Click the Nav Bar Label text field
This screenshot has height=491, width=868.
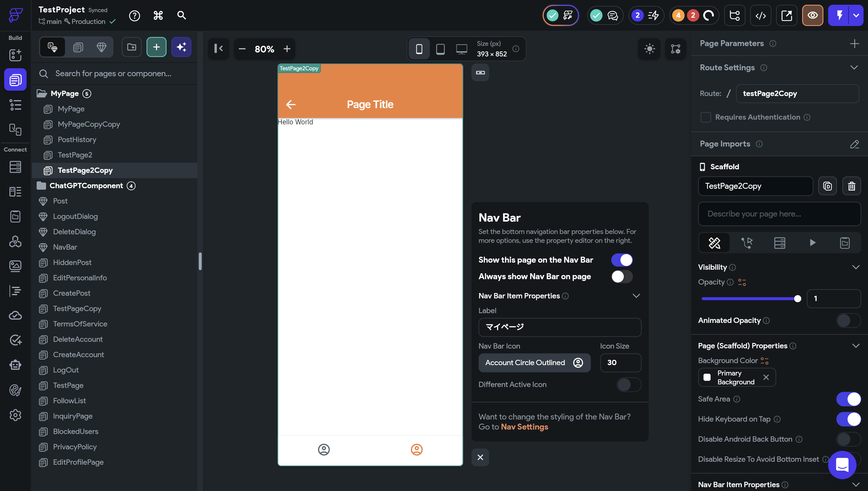560,327
